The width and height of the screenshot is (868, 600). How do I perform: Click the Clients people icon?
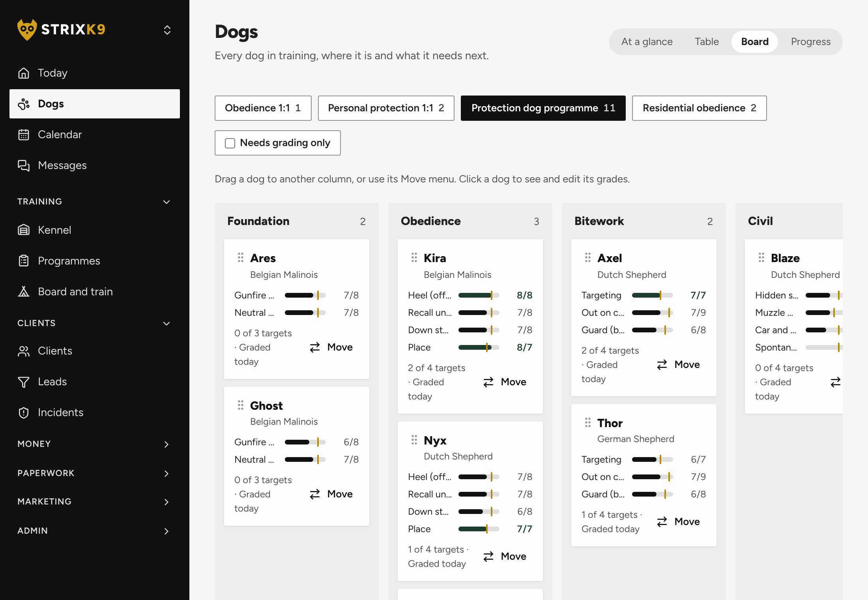24,351
